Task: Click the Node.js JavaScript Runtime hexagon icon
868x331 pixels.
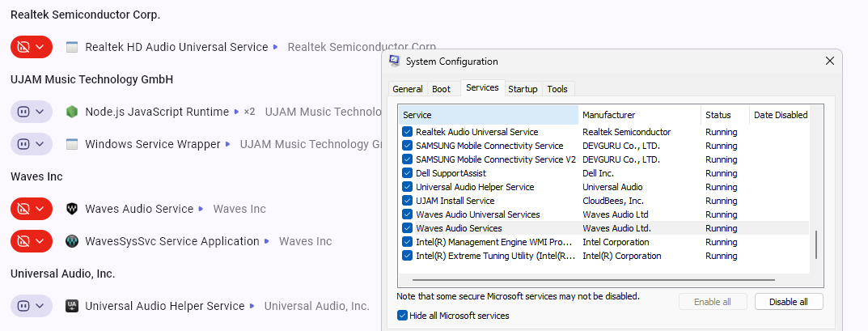Action: coord(72,112)
